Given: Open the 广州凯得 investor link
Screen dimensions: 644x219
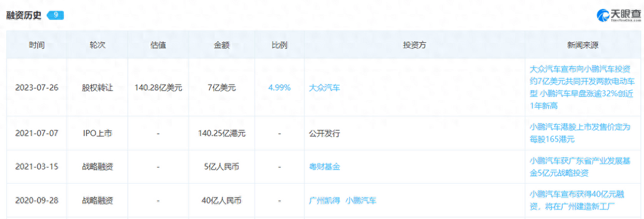Looking at the screenshot, I should coord(324,201).
